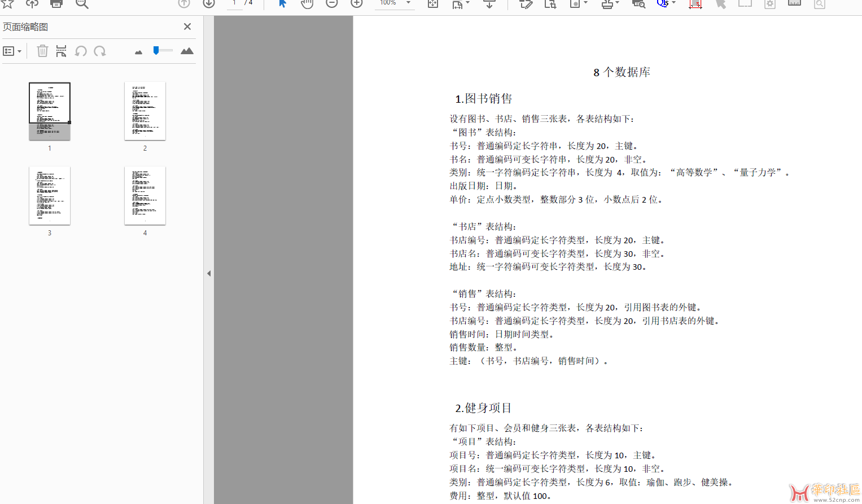This screenshot has width=862, height=504.
Task: Select page 2 thumbnail
Action: (x=145, y=111)
